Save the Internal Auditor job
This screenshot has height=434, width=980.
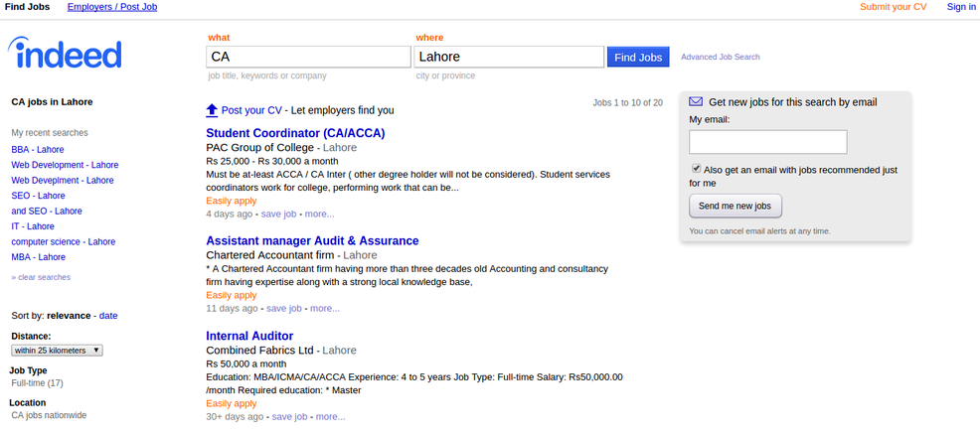click(290, 417)
